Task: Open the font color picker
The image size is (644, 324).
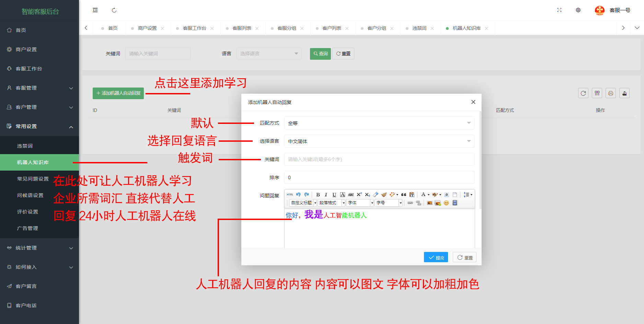Action: pos(423,195)
